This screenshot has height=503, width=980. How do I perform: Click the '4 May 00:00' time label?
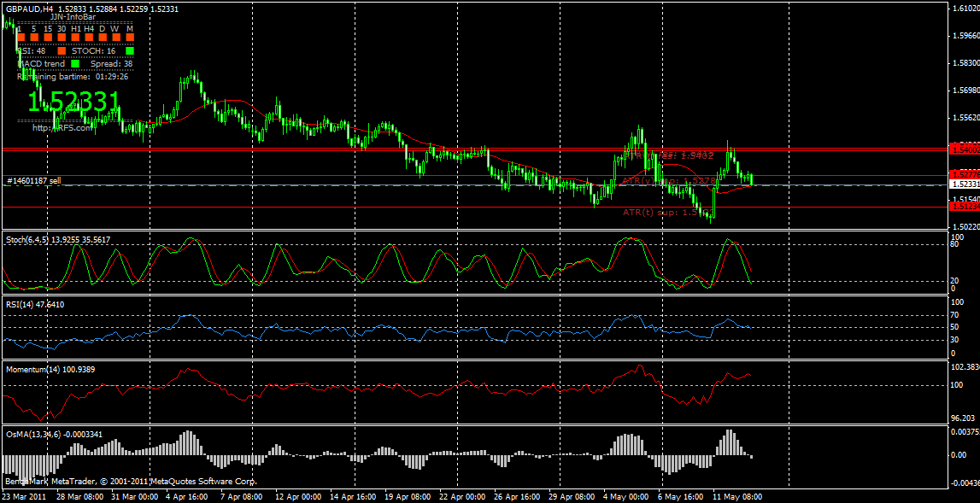click(x=625, y=497)
